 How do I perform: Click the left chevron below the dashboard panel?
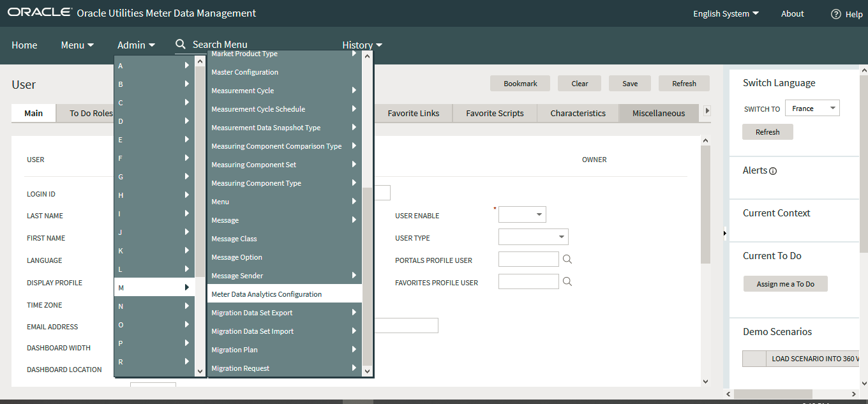pyautogui.click(x=728, y=394)
